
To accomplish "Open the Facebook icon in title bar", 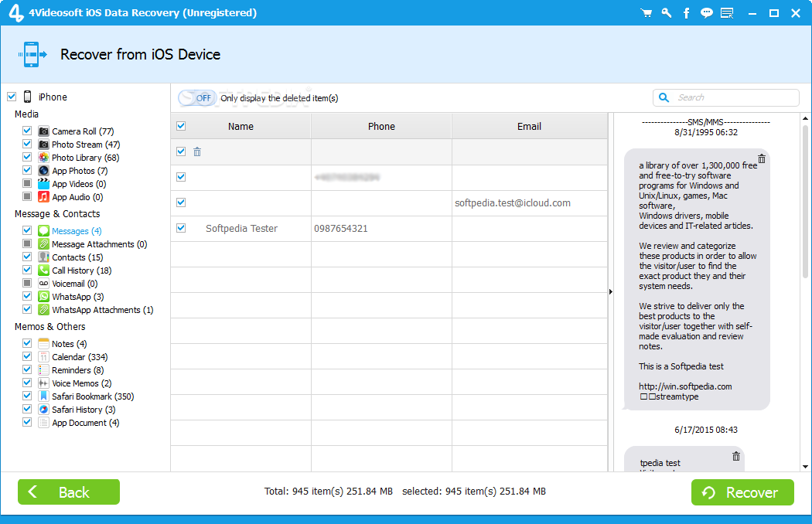I will [x=686, y=13].
